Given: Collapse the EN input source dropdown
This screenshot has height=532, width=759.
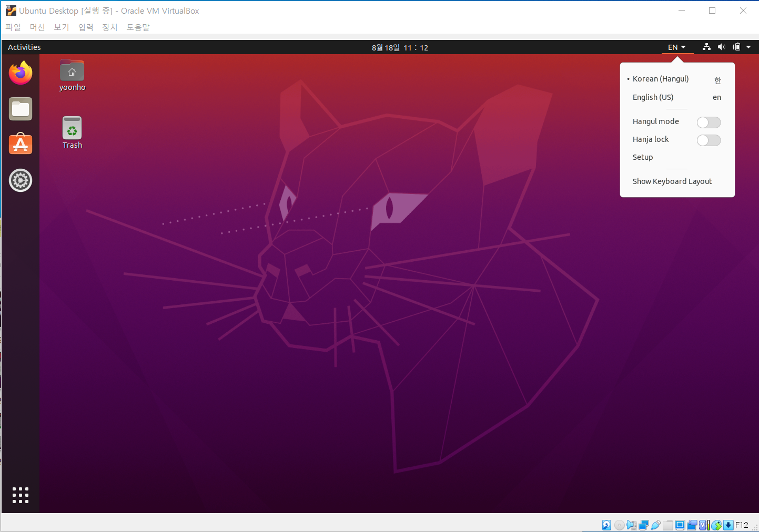Looking at the screenshot, I should coord(677,47).
